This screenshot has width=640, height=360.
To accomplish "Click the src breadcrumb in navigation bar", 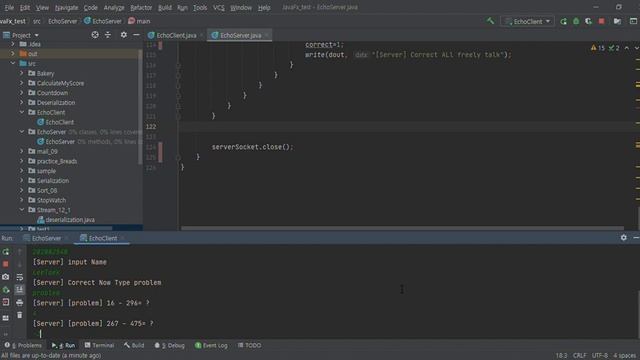I will coord(37,21).
